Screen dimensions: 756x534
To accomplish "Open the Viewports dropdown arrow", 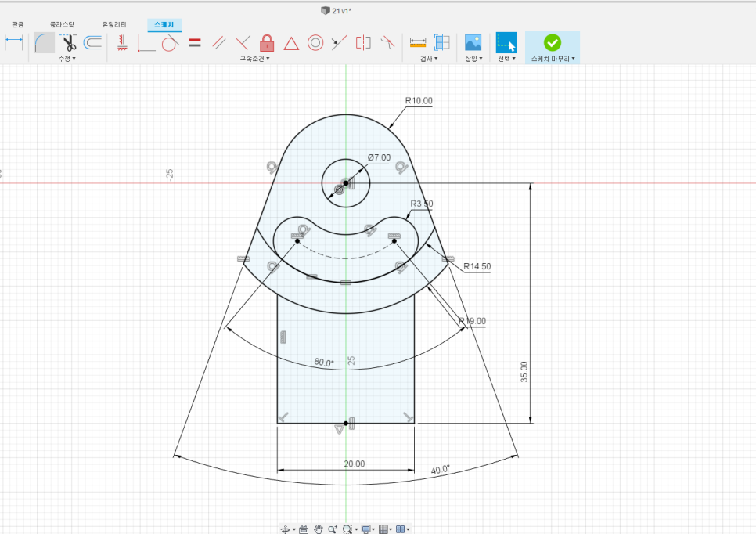I will pyautogui.click(x=408, y=529).
